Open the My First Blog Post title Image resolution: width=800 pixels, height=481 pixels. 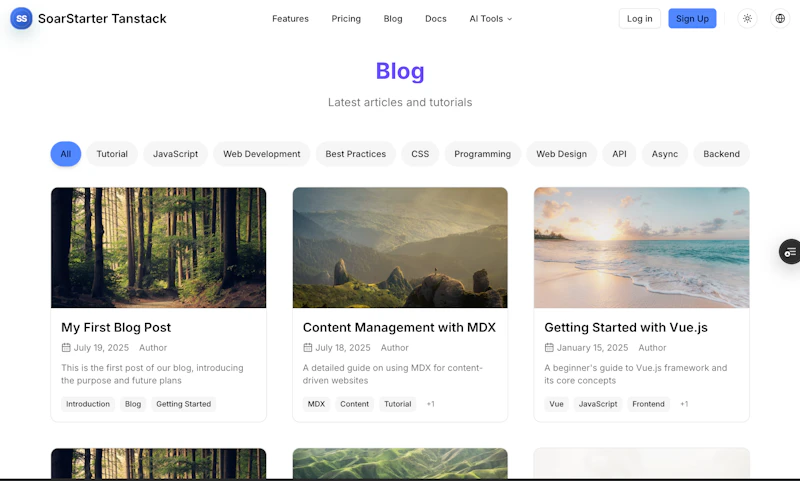[116, 327]
